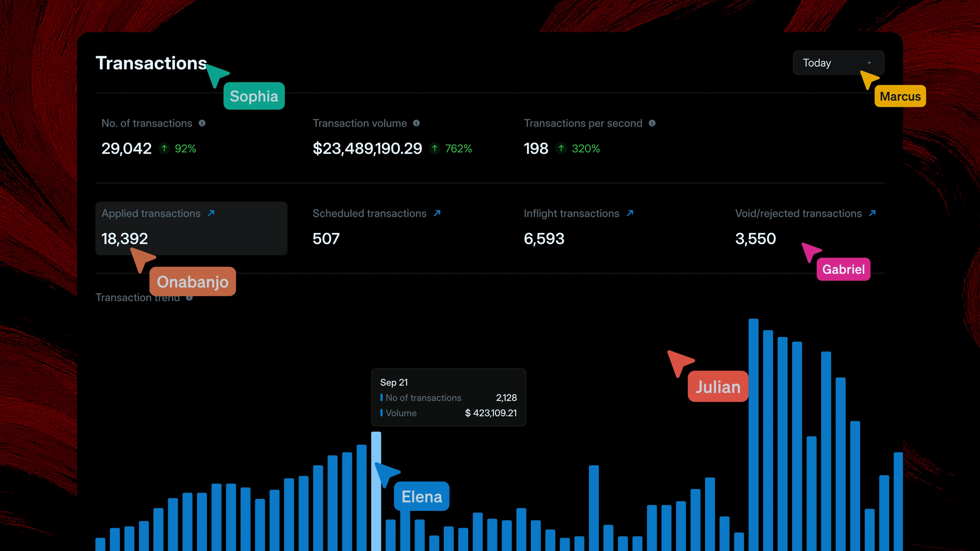Click the Transactions page heading
This screenshot has height=551, width=980.
tap(151, 63)
